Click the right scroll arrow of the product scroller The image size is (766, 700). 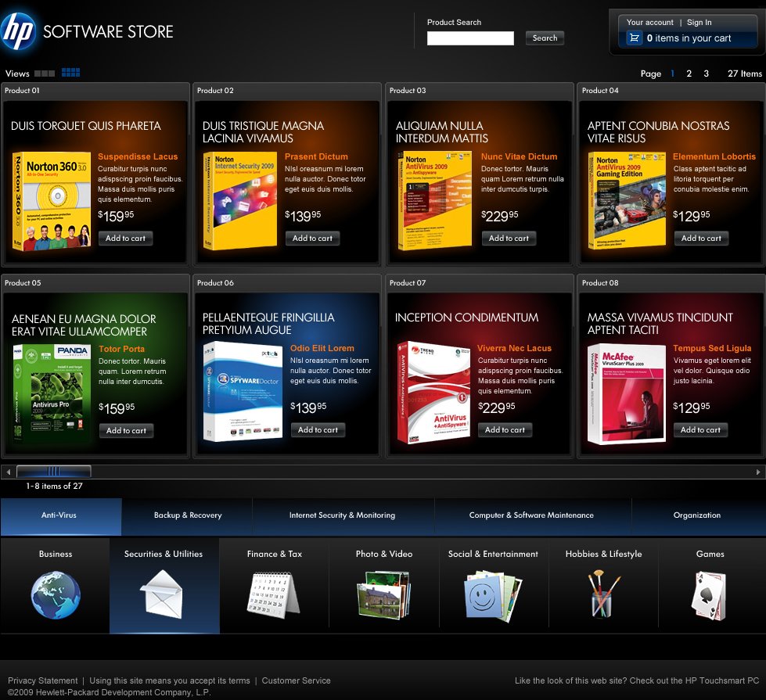757,472
